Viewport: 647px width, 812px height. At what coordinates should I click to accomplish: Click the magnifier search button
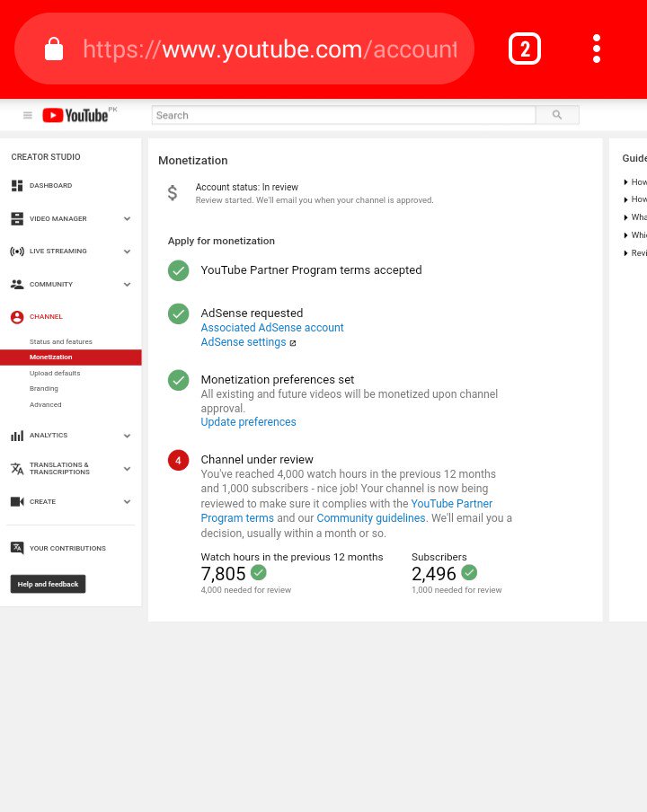557,115
